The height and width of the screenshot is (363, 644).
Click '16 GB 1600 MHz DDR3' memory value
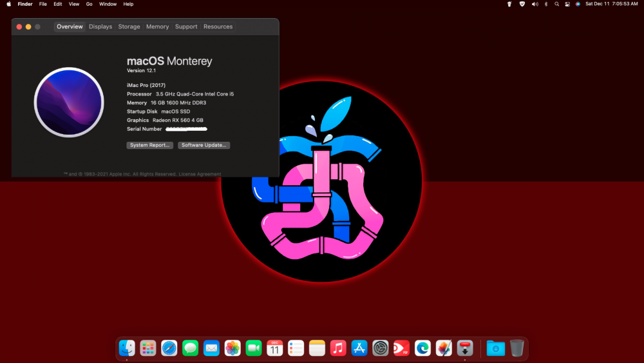pos(178,103)
